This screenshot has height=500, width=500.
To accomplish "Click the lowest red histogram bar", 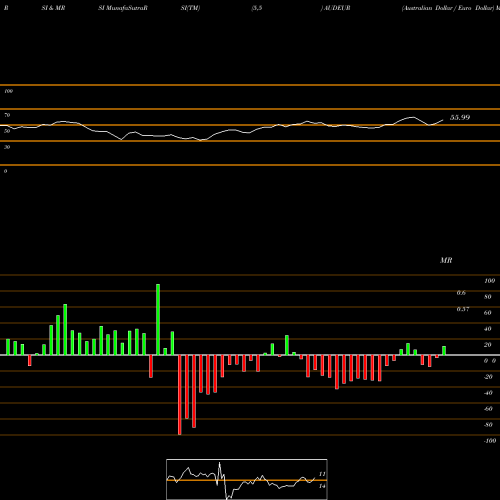I will (x=180, y=395).
